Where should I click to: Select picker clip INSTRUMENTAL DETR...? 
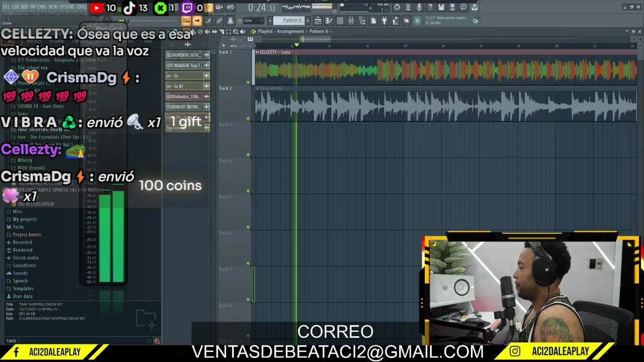click(x=188, y=55)
